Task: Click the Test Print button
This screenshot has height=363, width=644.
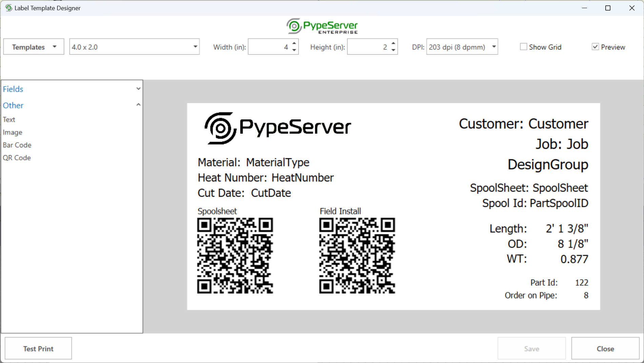Action: point(38,348)
